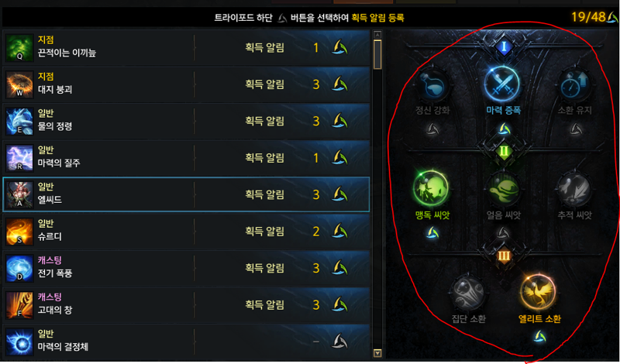Select the 맹독 씨앗 tripod icon

(431, 189)
